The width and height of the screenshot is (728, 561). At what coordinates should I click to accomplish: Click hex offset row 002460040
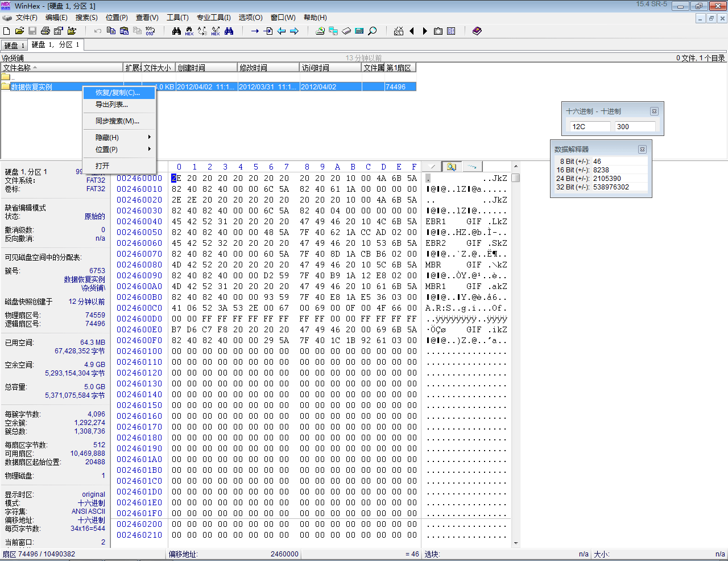click(139, 221)
